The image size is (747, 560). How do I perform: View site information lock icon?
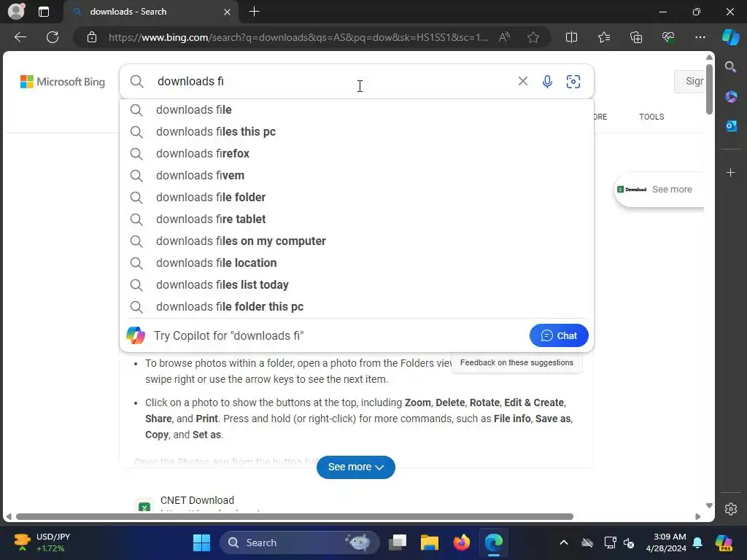tap(92, 37)
